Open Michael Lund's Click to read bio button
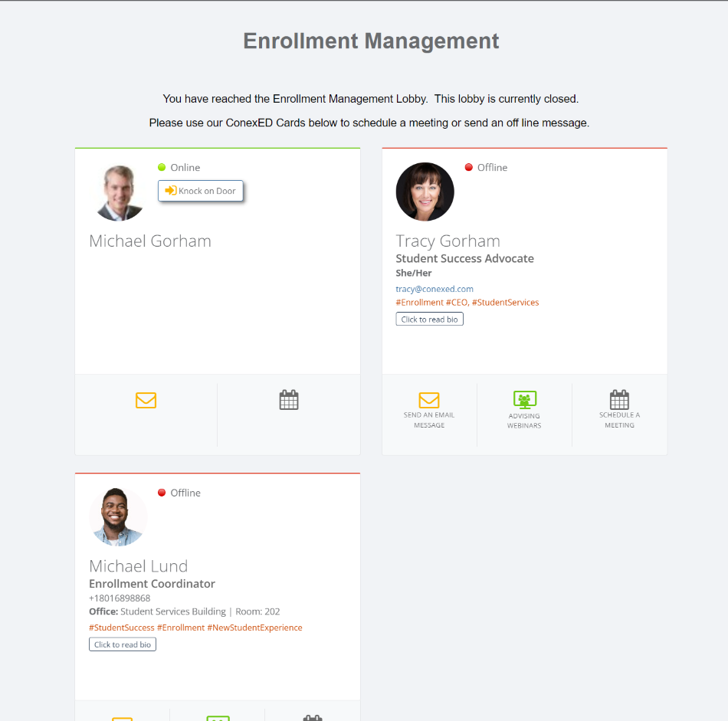Image resolution: width=728 pixels, height=721 pixels. 123,644
